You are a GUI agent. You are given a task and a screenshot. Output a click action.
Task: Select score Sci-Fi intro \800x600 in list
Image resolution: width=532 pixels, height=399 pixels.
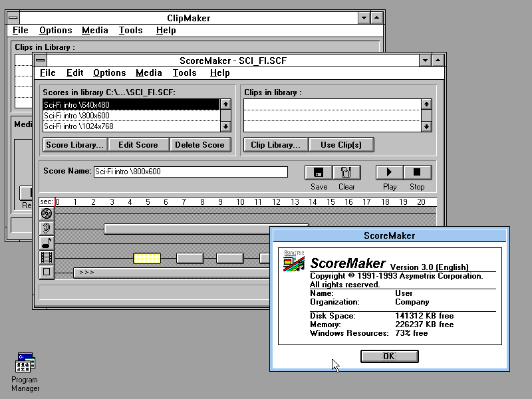131,116
